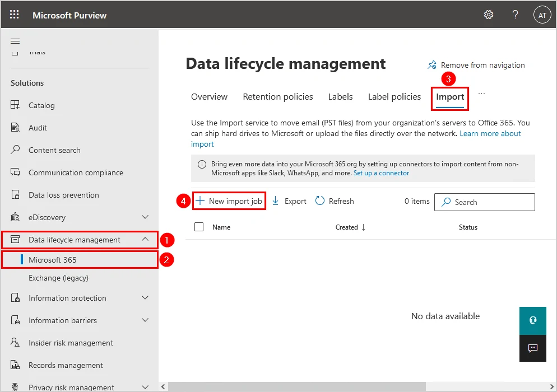The image size is (557, 392).
Task: Go to Data loss prevention solution
Action: pos(64,194)
